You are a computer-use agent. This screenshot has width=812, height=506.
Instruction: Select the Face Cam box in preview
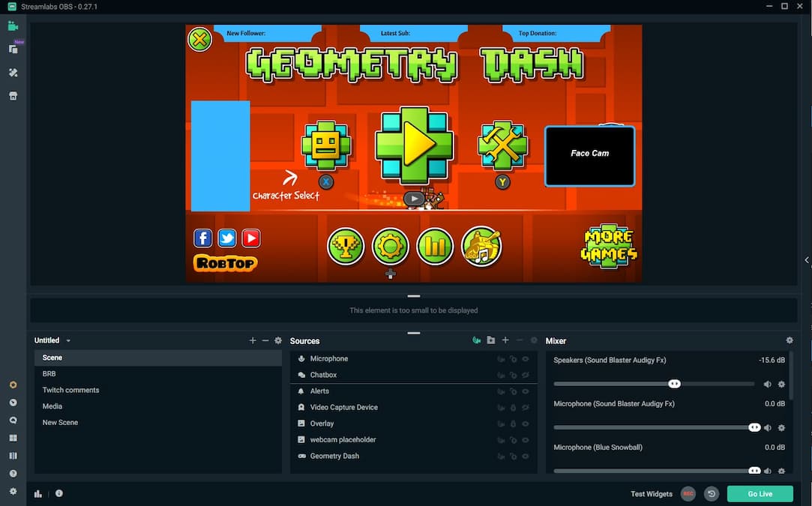(590, 156)
